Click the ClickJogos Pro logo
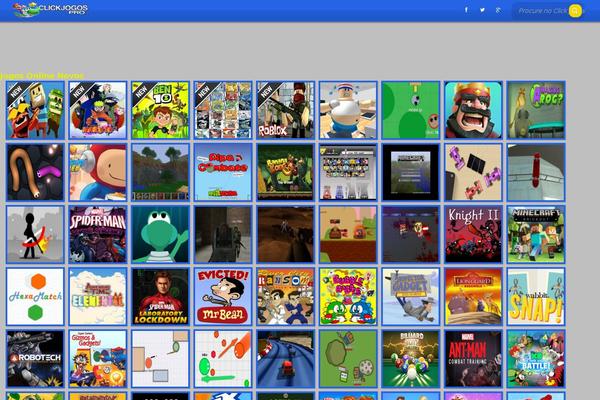 [x=50, y=9]
